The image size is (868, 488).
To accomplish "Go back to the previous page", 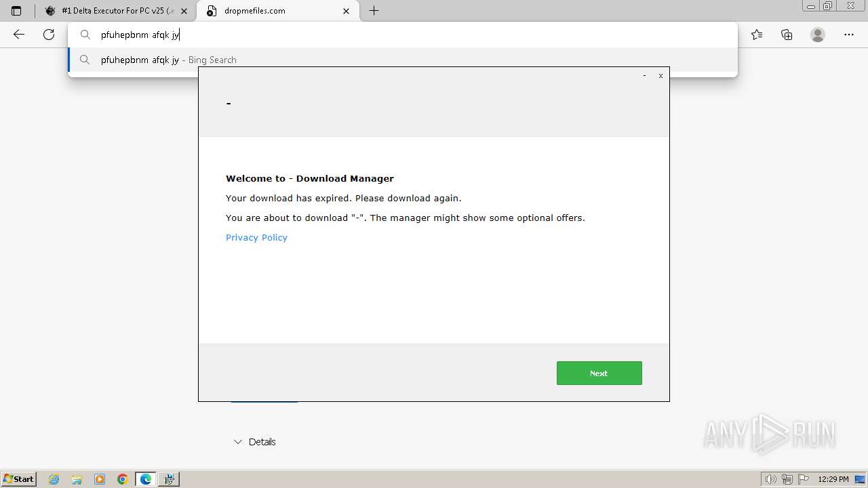I will tap(19, 35).
